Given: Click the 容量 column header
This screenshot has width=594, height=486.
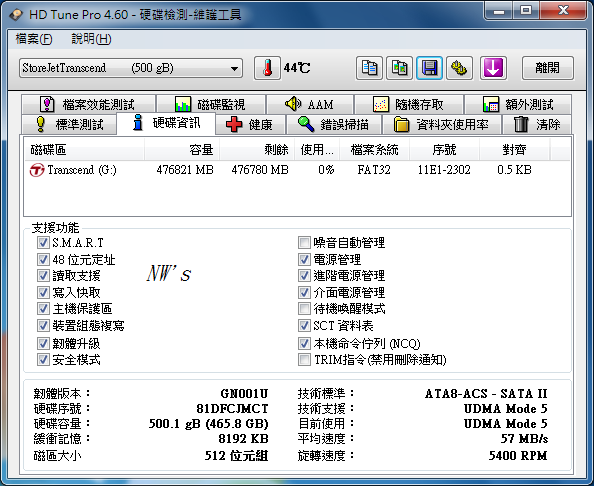Looking at the screenshot, I should click(182, 149).
